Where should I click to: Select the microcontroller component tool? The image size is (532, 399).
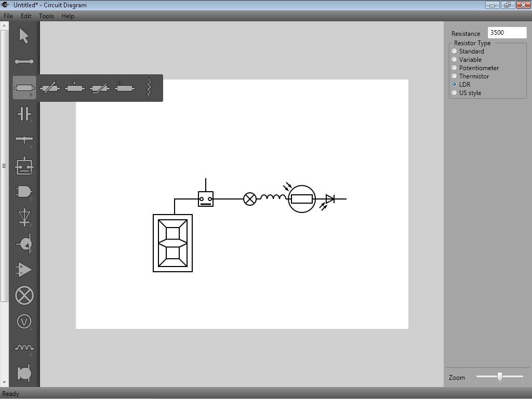click(x=23, y=165)
